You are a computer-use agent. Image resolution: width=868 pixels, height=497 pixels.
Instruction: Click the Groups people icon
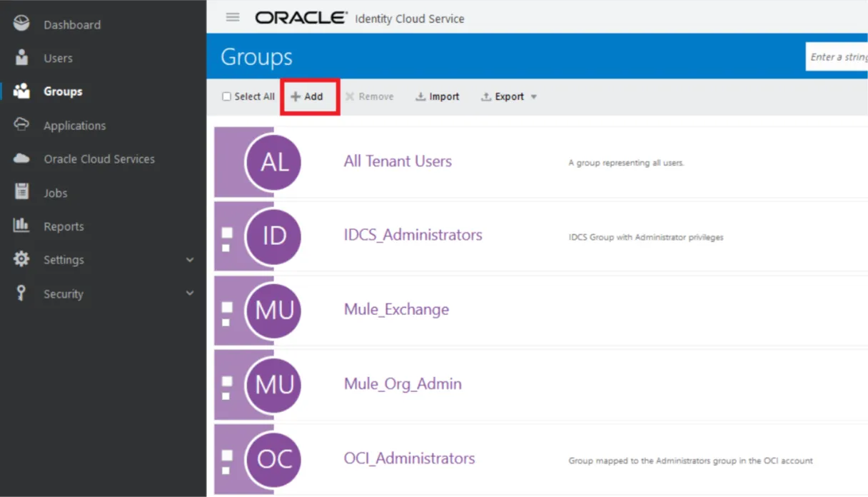pyautogui.click(x=22, y=91)
